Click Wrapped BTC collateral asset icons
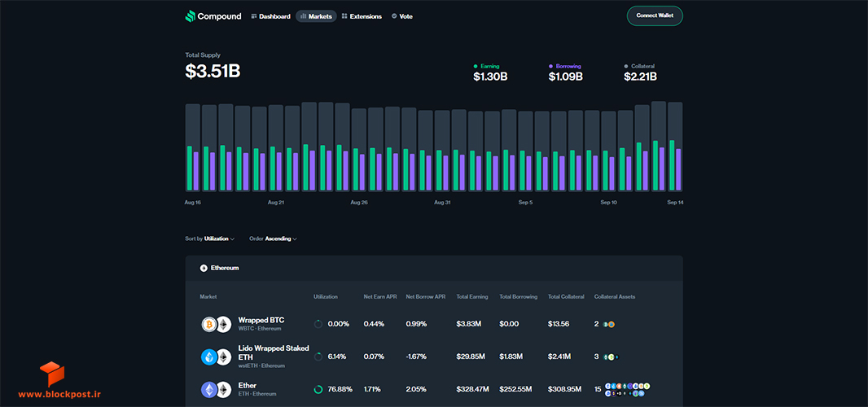The height and width of the screenshot is (407, 868). (609, 324)
